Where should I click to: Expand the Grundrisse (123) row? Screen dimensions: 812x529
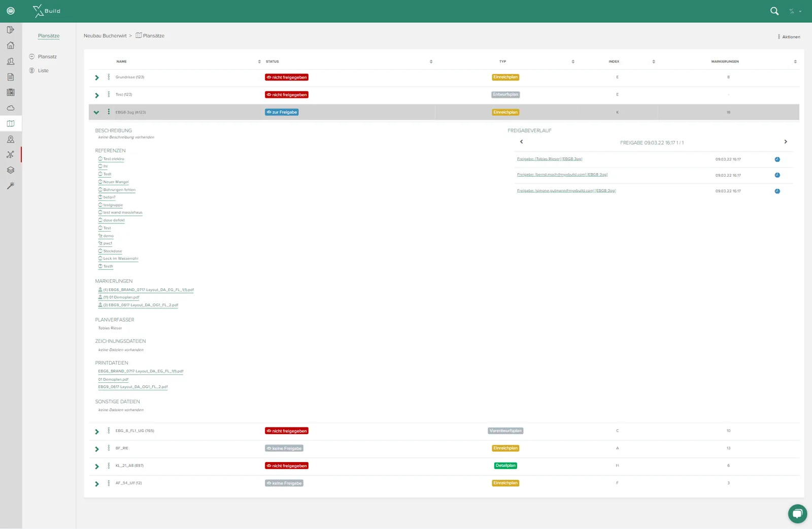click(x=97, y=78)
